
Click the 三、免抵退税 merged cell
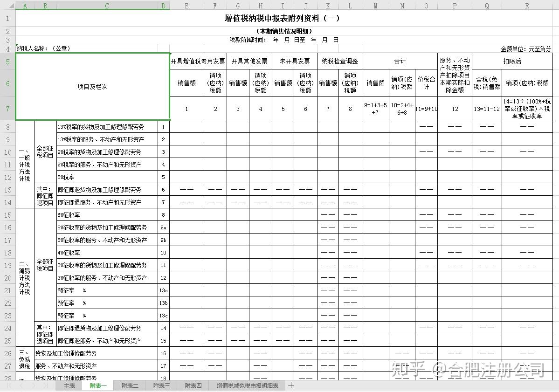[25, 359]
